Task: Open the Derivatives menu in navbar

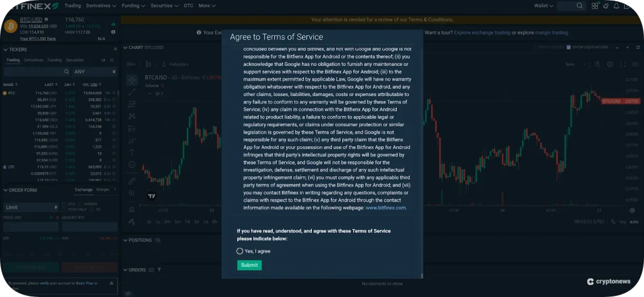Action: click(x=101, y=6)
